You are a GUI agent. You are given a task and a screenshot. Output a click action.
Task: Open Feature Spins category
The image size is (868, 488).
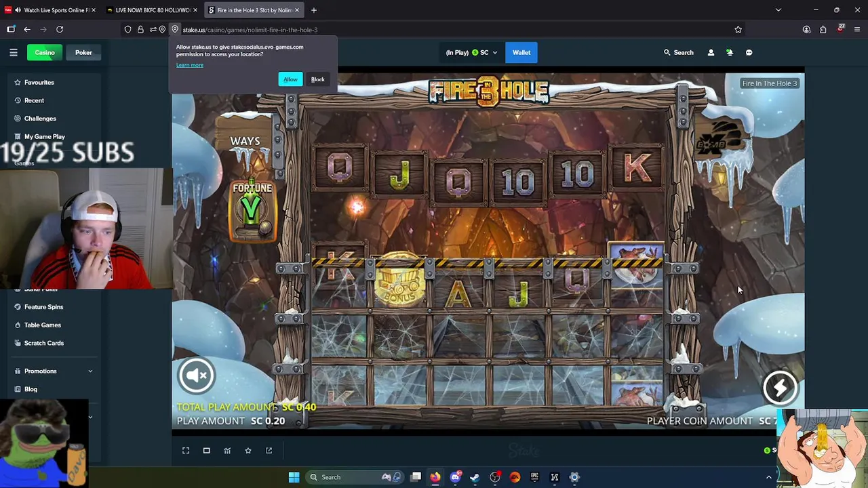click(x=43, y=307)
